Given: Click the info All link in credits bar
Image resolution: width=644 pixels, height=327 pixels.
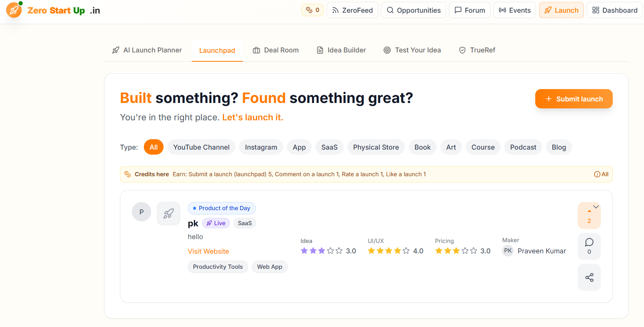Looking at the screenshot, I should pos(601,174).
